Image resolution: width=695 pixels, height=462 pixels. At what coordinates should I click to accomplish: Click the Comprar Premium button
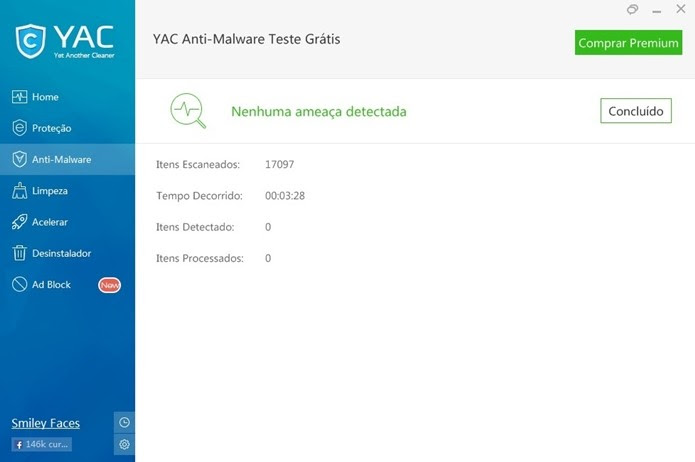point(629,43)
